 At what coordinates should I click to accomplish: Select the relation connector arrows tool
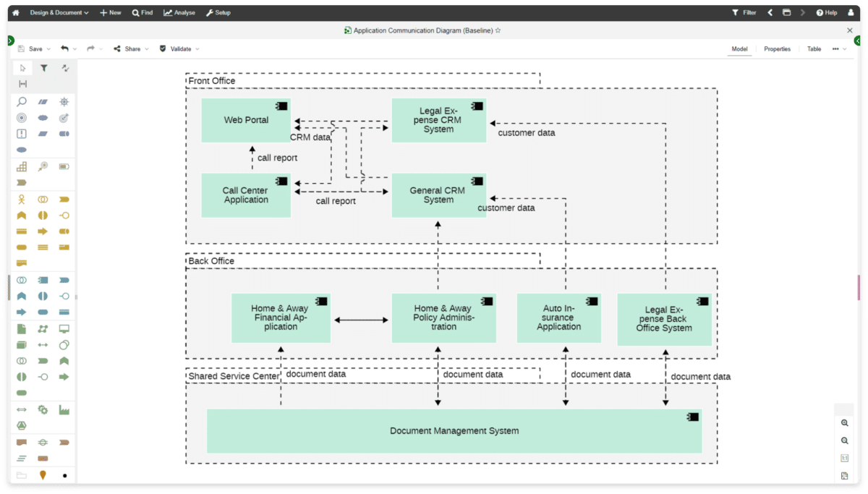[65, 68]
